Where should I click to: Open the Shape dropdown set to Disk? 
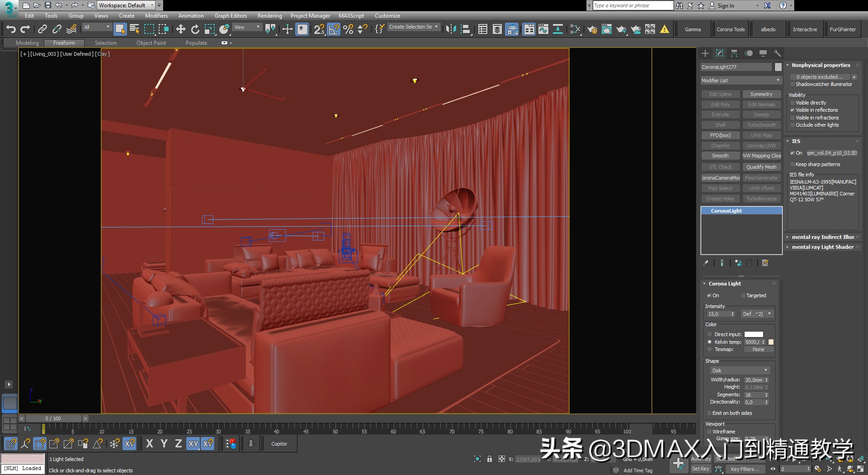pos(739,370)
